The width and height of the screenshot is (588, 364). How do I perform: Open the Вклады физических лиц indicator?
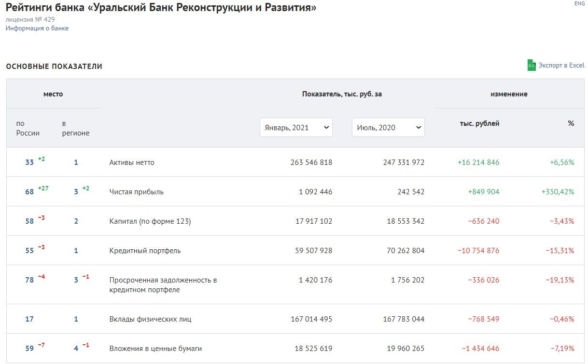coord(150,319)
